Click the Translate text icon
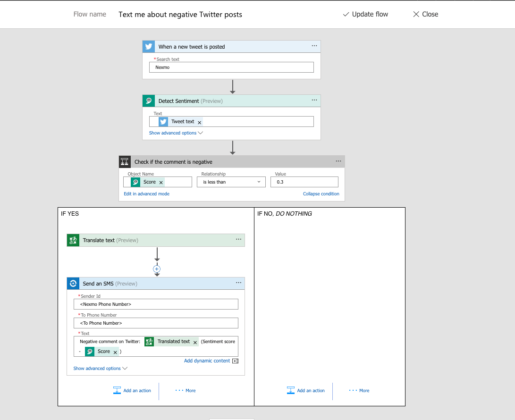This screenshot has width=515, height=420. [x=73, y=240]
